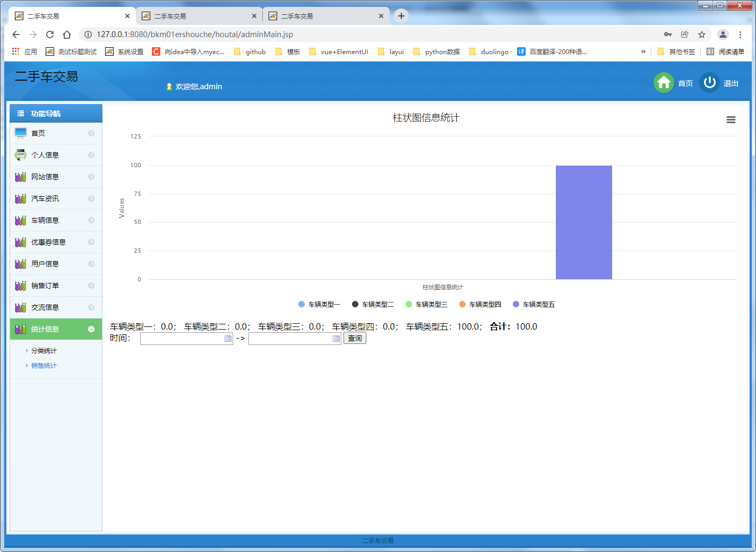Open the 车辆信息 menu item
The width and height of the screenshot is (756, 552).
coord(56,220)
